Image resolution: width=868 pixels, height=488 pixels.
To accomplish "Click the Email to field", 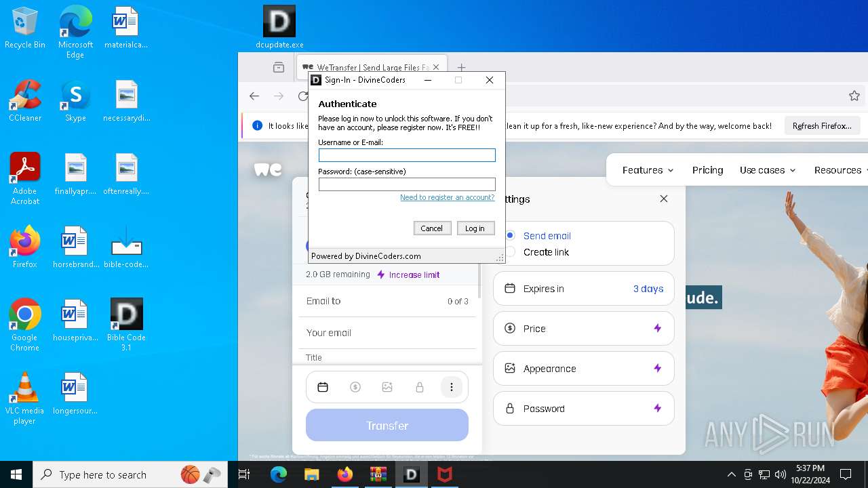I will (387, 301).
